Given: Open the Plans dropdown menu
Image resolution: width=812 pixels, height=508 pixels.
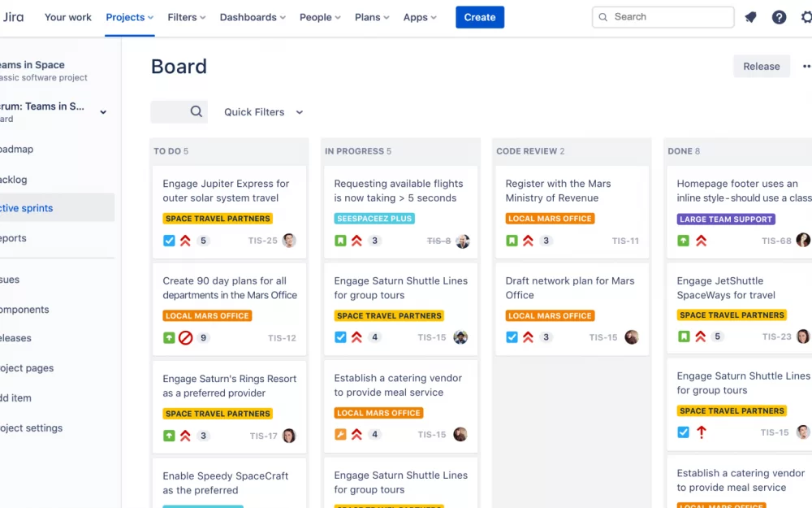Looking at the screenshot, I should pyautogui.click(x=372, y=17).
